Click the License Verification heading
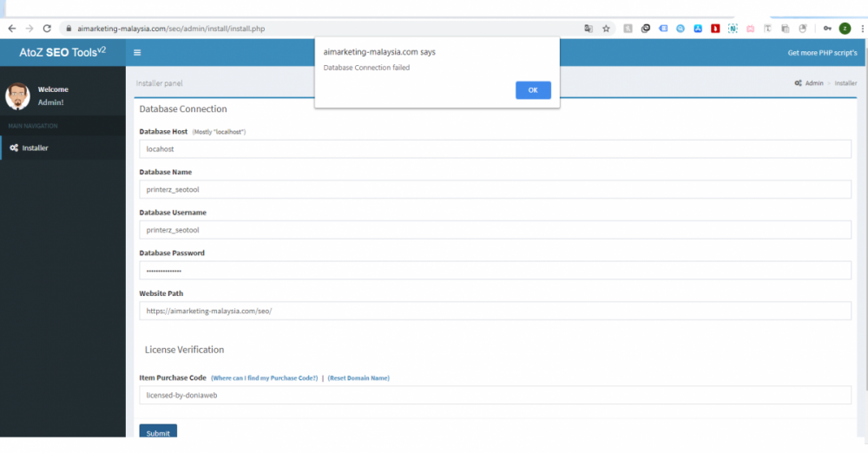Image resolution: width=868 pixels, height=453 pixels. (184, 350)
